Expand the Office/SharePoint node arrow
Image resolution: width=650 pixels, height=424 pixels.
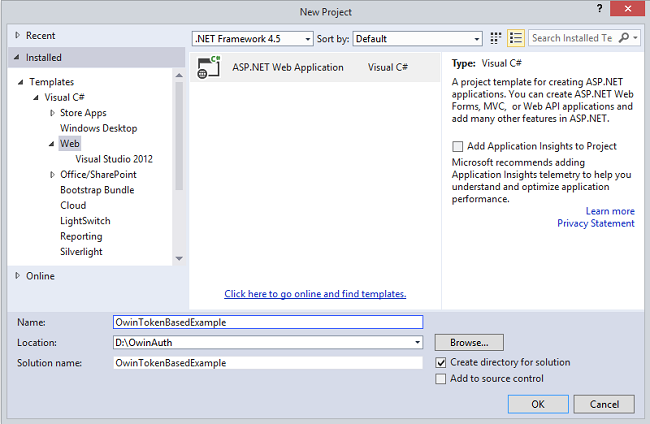(x=52, y=175)
